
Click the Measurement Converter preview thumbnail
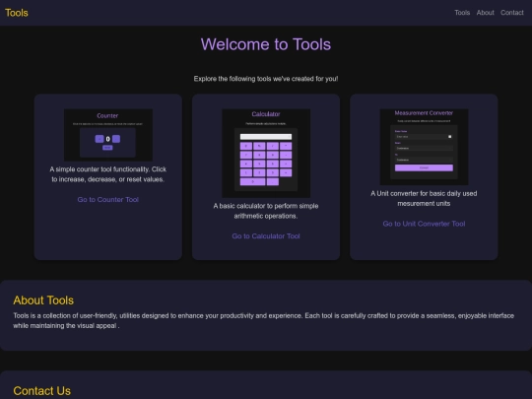click(424, 147)
